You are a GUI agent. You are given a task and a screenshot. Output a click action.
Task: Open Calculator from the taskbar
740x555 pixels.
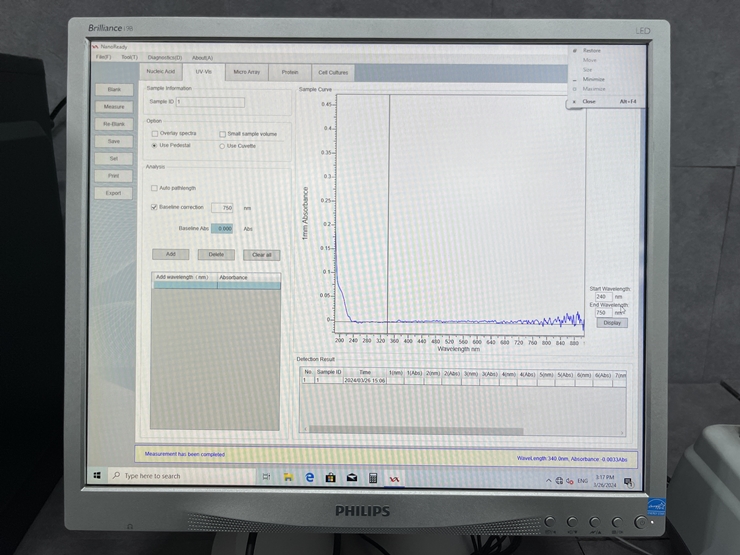coord(373,477)
